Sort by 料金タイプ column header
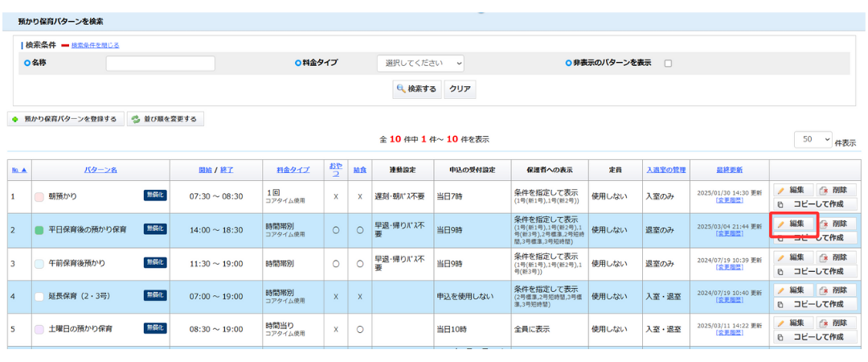This screenshot has height=362, width=868. tap(293, 170)
